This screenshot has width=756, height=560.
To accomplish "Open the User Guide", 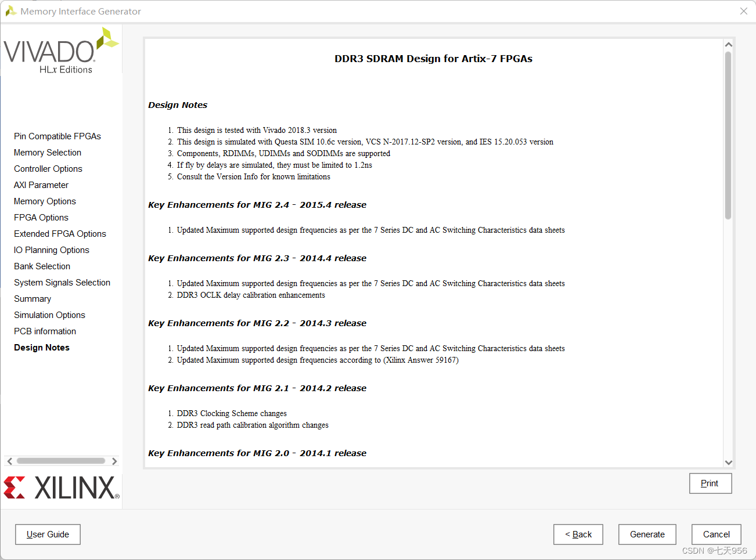I will pos(48,534).
